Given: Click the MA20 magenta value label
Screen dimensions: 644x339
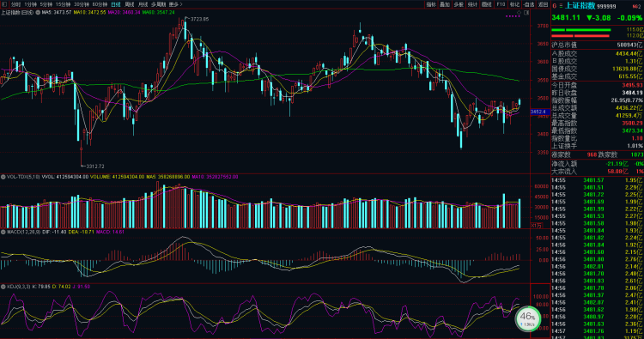Looking at the screenshot, I should pyautogui.click(x=124, y=13).
